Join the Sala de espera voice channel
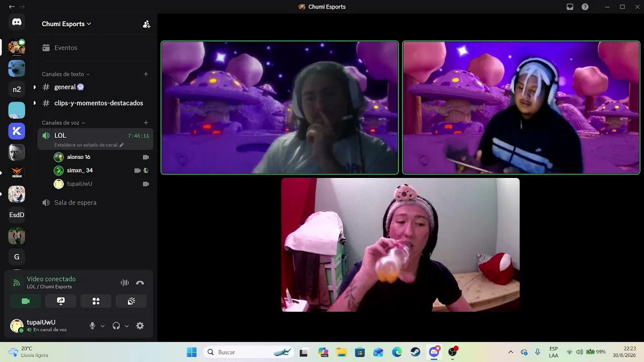Viewport: 644px width, 362px height. (x=96, y=203)
